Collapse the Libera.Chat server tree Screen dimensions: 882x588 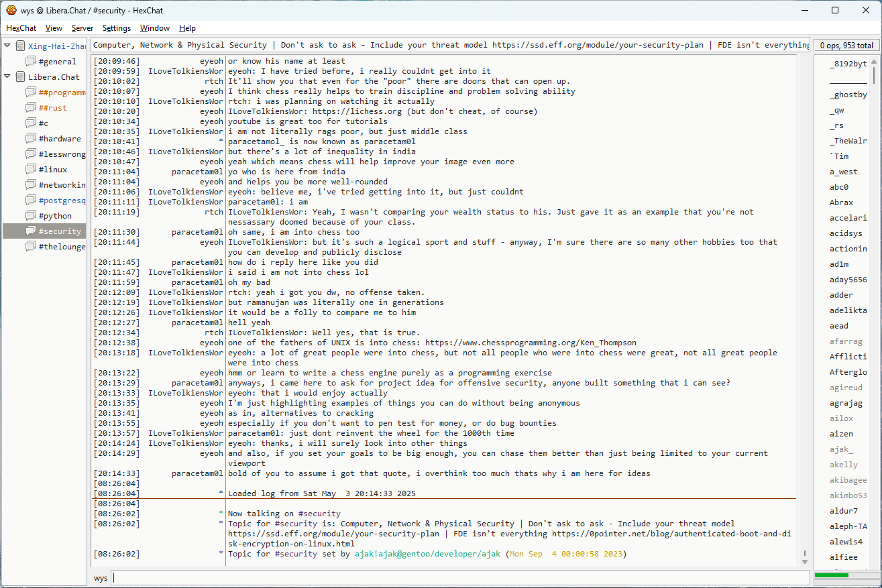pos(7,77)
